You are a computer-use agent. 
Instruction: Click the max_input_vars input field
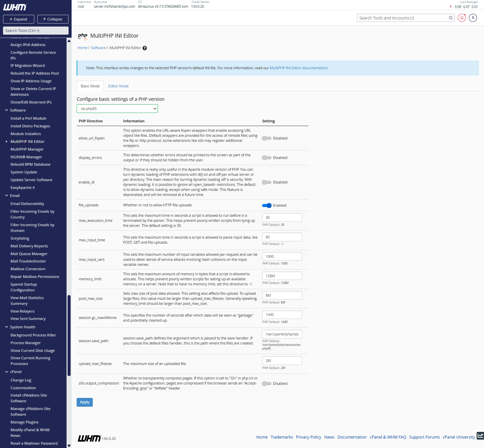(282, 256)
